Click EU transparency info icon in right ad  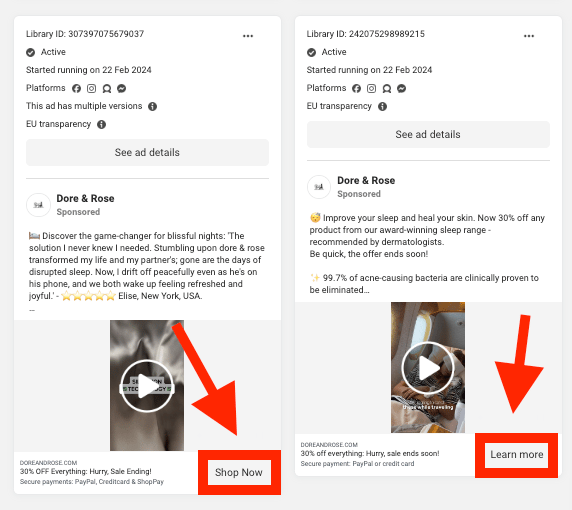tap(382, 107)
